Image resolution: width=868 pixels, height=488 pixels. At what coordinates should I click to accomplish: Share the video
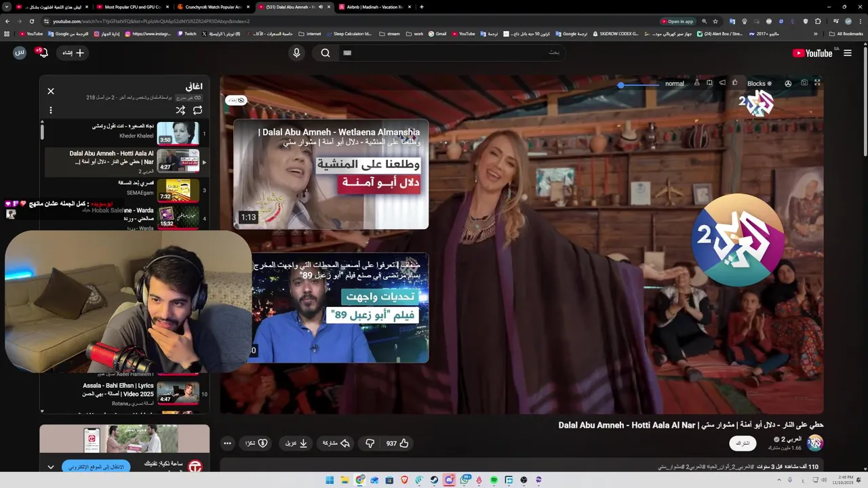(336, 443)
